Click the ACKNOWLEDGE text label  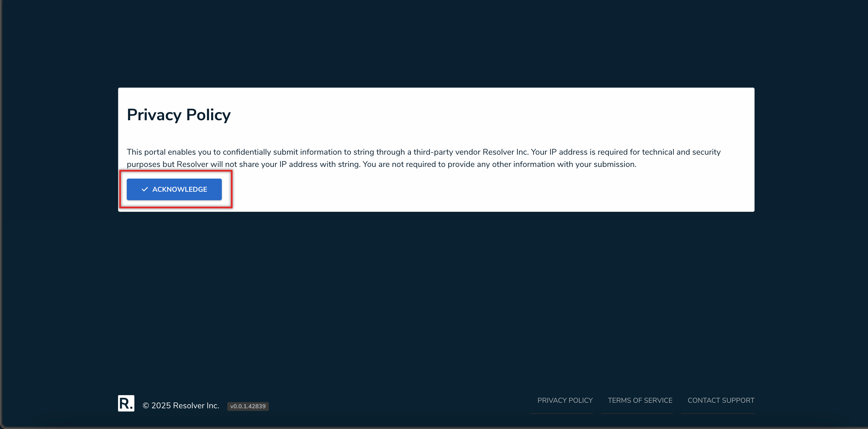pos(180,189)
